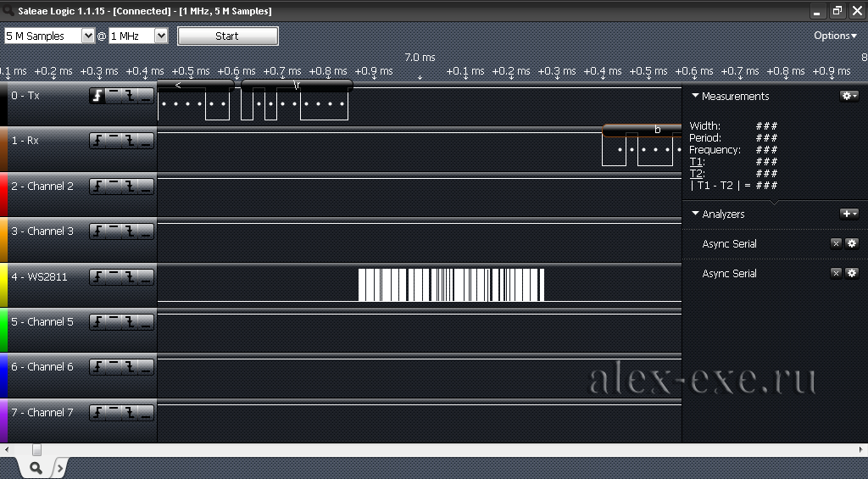Select the T1 timing marker label

(696, 162)
